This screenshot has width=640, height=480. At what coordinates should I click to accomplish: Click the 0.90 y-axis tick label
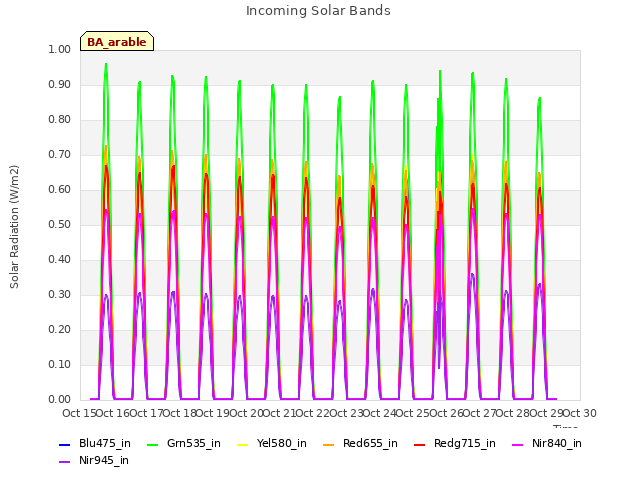pyautogui.click(x=60, y=84)
